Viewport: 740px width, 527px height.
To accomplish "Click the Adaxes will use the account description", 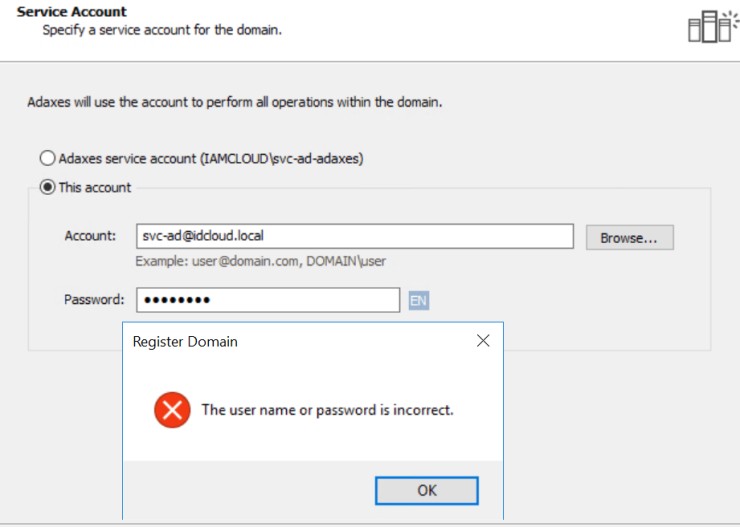I will pos(235,102).
